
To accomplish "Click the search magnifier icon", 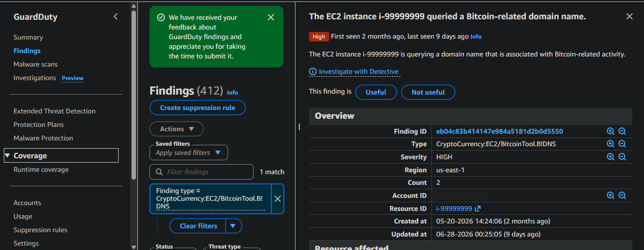I will coord(159,172).
